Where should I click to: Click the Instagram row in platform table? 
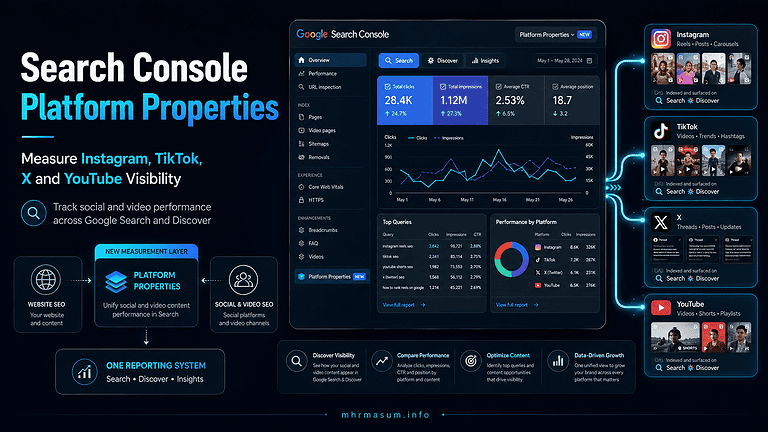click(565, 247)
